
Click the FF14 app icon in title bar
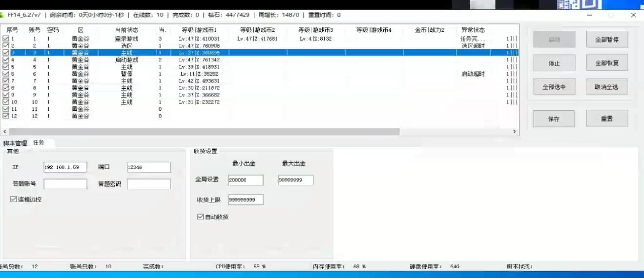point(2,15)
